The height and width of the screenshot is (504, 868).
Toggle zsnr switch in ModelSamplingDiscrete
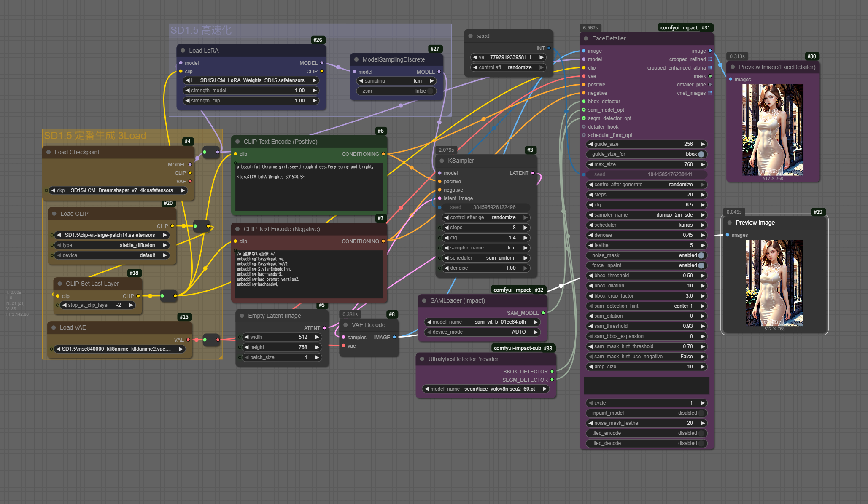click(430, 91)
